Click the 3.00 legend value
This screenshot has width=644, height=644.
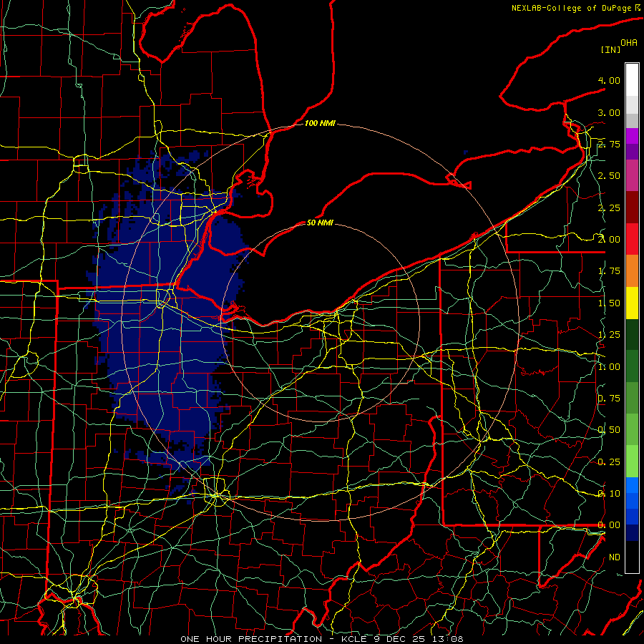click(x=609, y=112)
